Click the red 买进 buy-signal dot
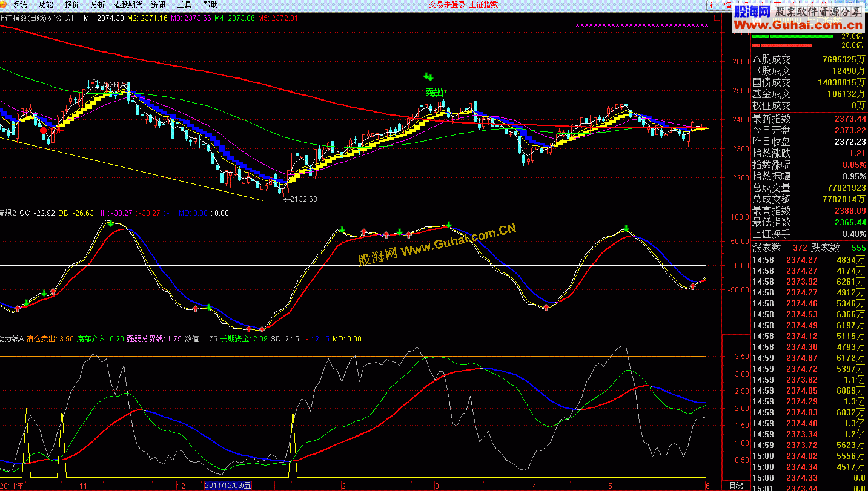 43,130
